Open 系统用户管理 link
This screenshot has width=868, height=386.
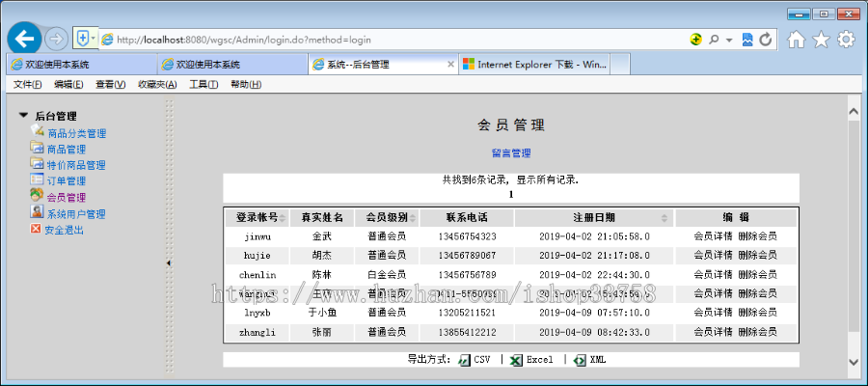point(76,214)
